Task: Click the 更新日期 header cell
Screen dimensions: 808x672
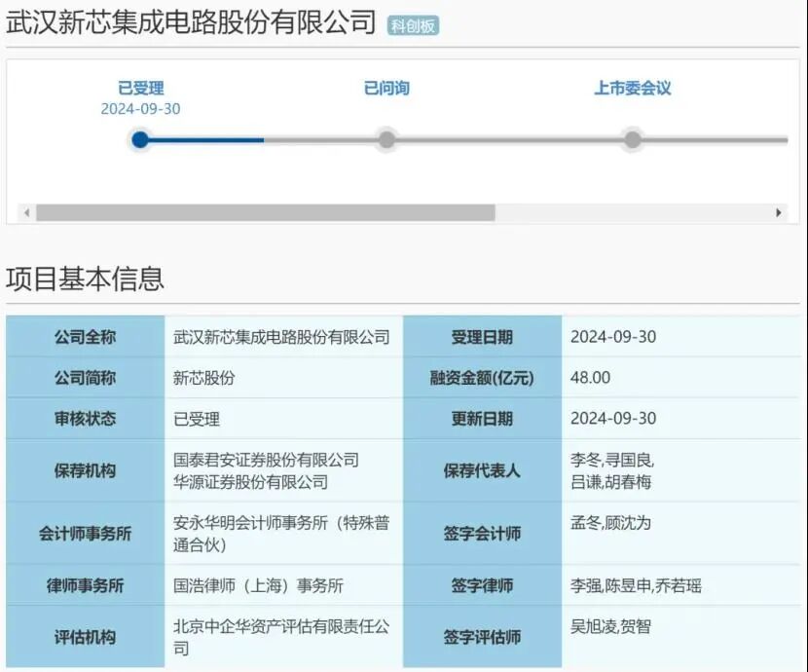Action: [x=482, y=419]
